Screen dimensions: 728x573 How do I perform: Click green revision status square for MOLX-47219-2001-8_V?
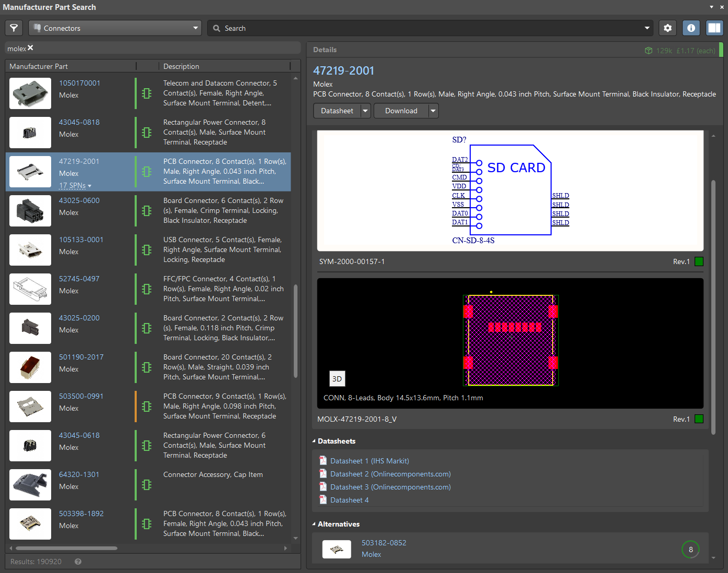point(699,419)
